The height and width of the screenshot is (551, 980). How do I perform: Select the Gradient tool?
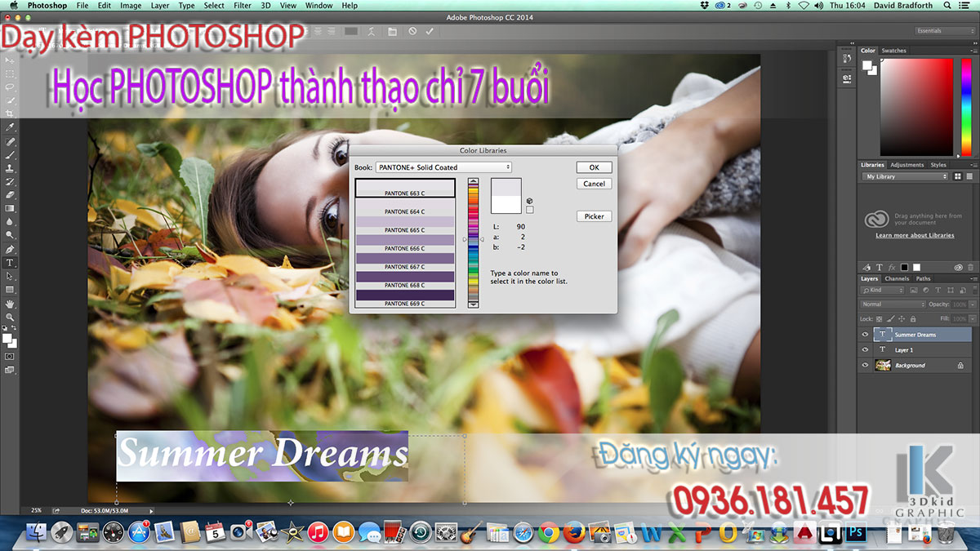pos(10,208)
